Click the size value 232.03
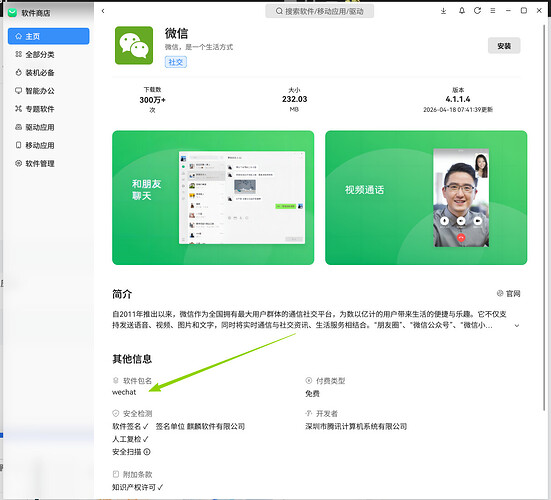This screenshot has width=551, height=500. point(294,99)
